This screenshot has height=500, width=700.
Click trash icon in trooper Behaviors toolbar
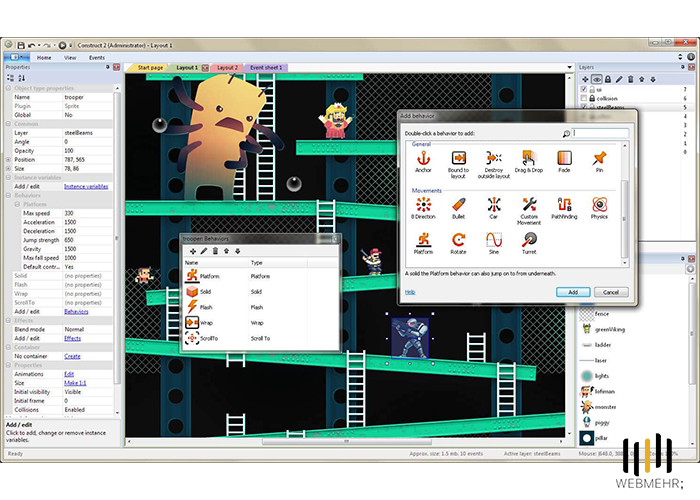215,251
